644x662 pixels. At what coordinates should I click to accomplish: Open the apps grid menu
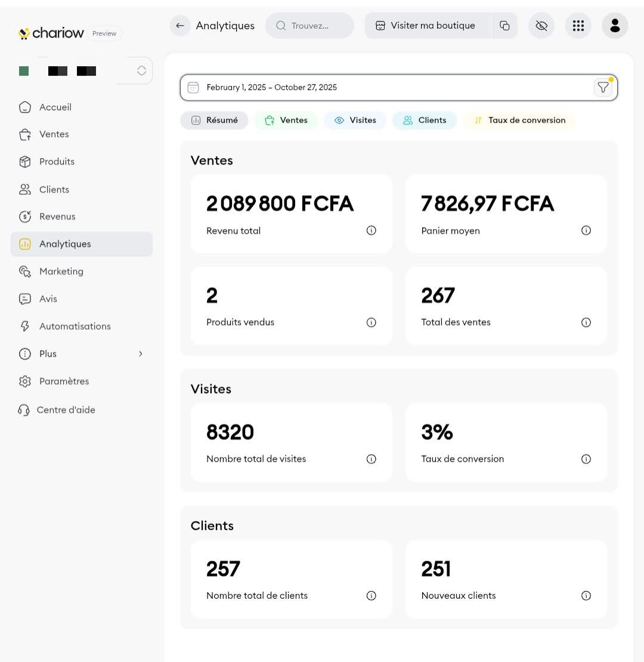tap(578, 26)
